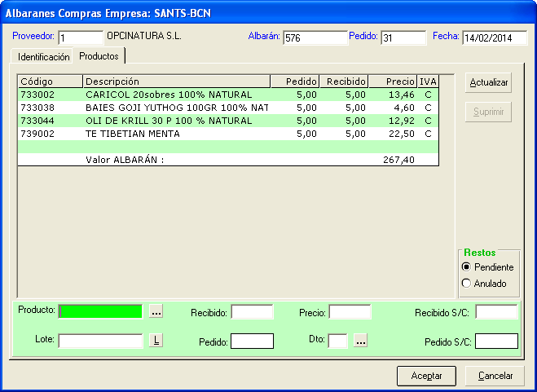Select row with code 733002

(228, 95)
